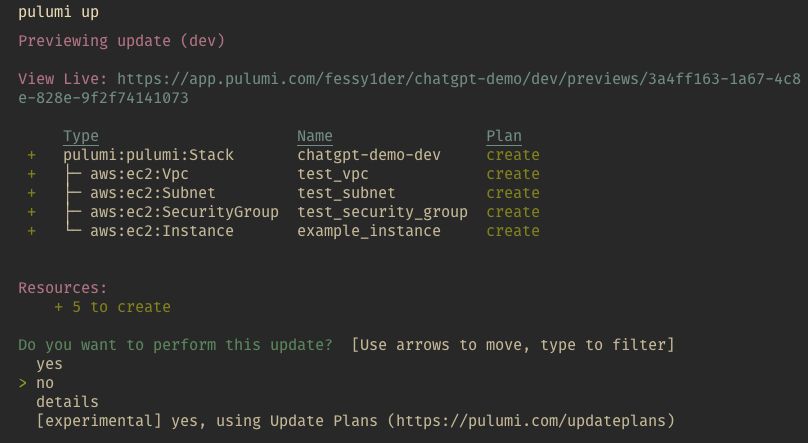
Task: Click the plus icon next to aws:ec2:Subnet
Action: 31,193
